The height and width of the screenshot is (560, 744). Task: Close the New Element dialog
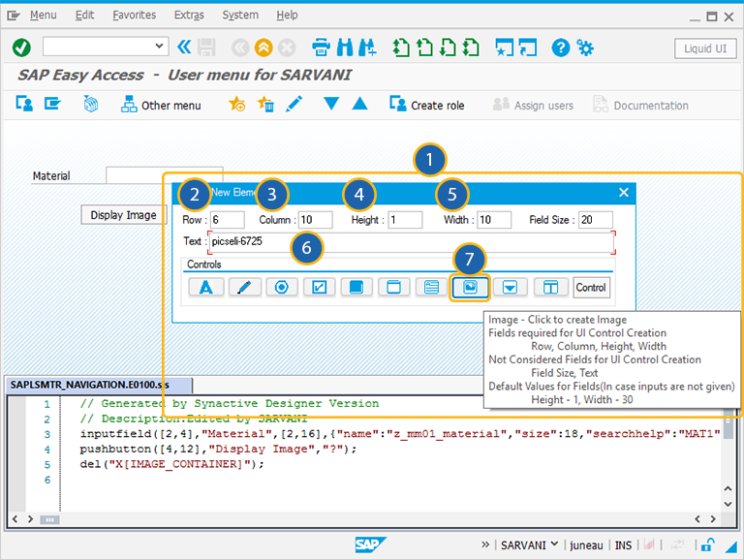[624, 192]
